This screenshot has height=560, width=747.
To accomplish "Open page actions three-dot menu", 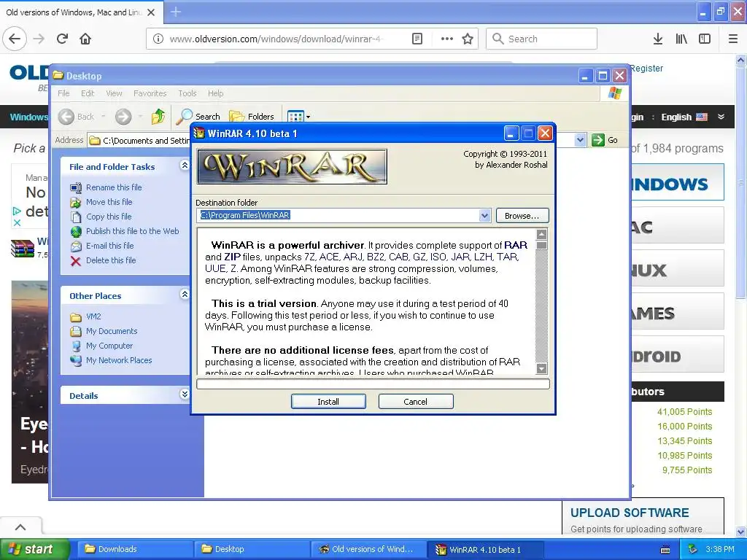I will (447, 39).
